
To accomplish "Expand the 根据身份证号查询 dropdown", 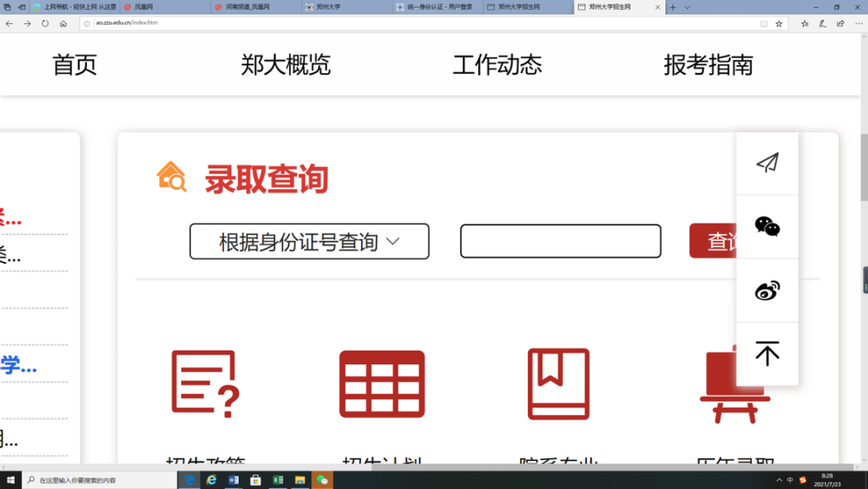I will 309,241.
